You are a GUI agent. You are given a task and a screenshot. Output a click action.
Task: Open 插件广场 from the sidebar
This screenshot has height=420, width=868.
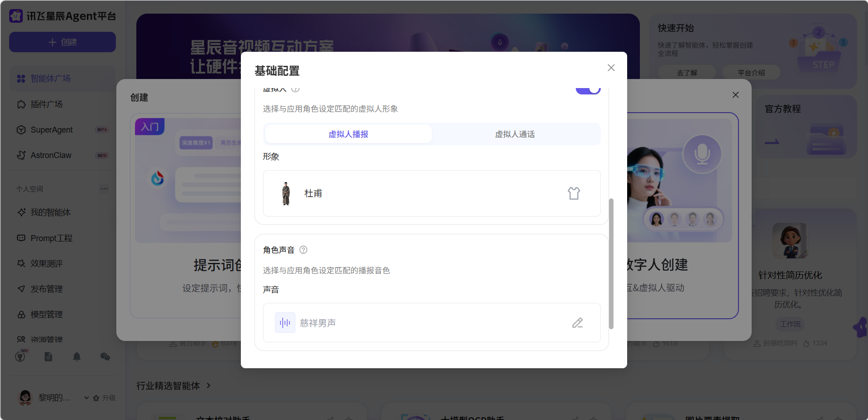pyautogui.click(x=46, y=104)
